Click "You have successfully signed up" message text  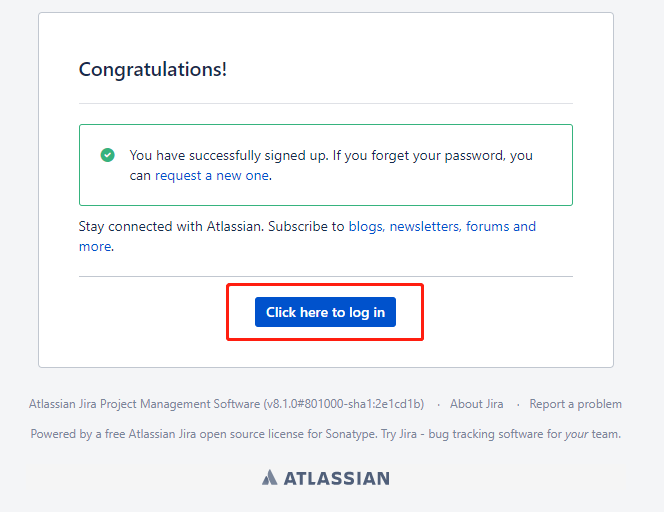[227, 155]
